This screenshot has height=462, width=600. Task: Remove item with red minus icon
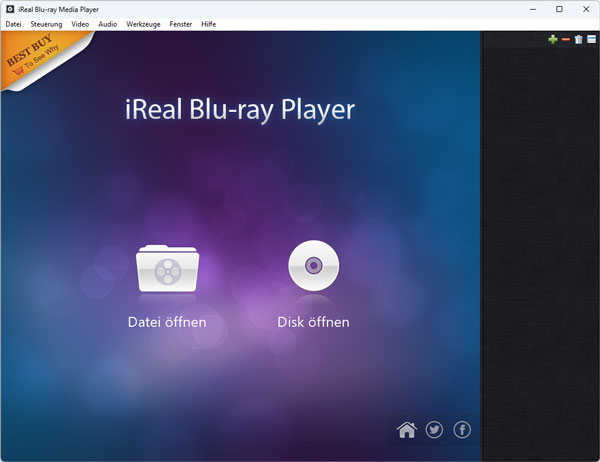click(x=566, y=39)
